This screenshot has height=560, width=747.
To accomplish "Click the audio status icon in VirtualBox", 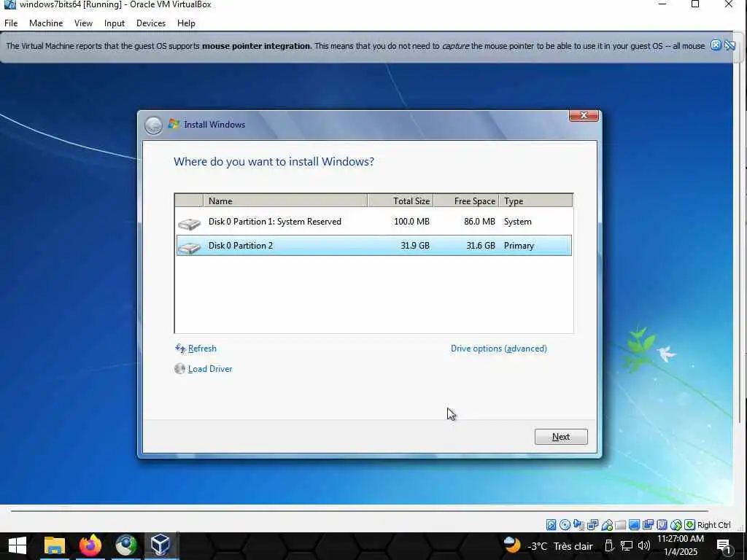I will pos(578,525).
